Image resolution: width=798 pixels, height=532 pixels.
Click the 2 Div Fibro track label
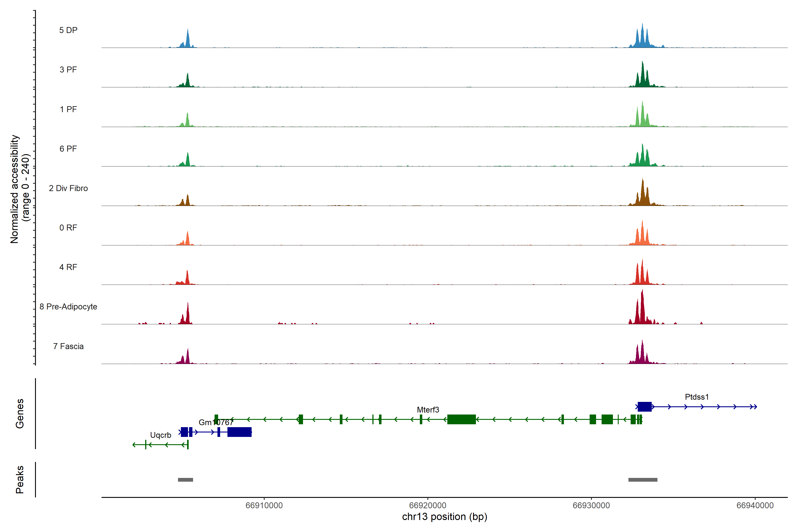[x=68, y=188]
